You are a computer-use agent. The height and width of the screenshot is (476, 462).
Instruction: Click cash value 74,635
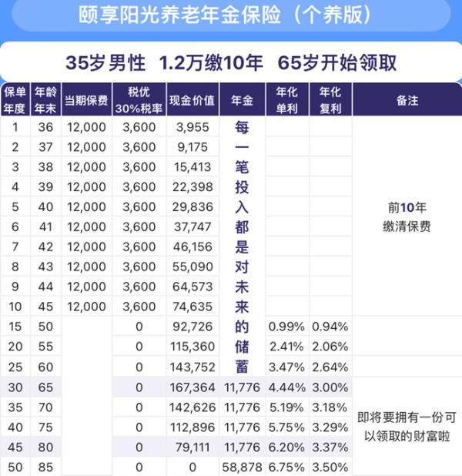(x=192, y=307)
